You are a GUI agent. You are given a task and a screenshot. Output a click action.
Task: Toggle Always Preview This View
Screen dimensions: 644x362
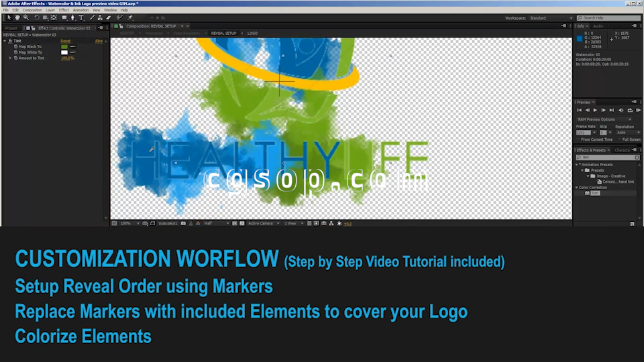[114, 223]
